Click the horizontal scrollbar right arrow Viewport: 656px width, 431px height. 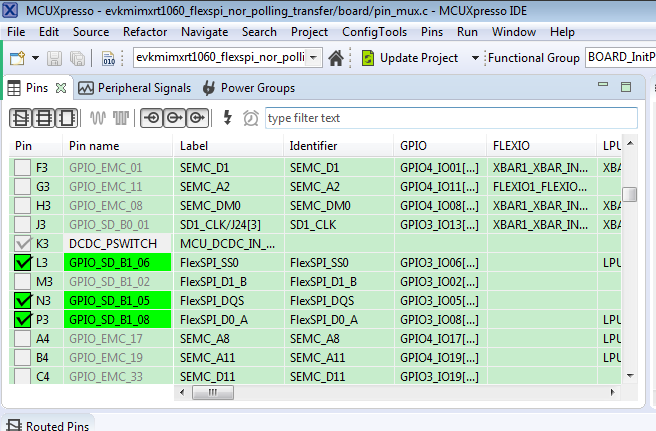click(x=612, y=393)
